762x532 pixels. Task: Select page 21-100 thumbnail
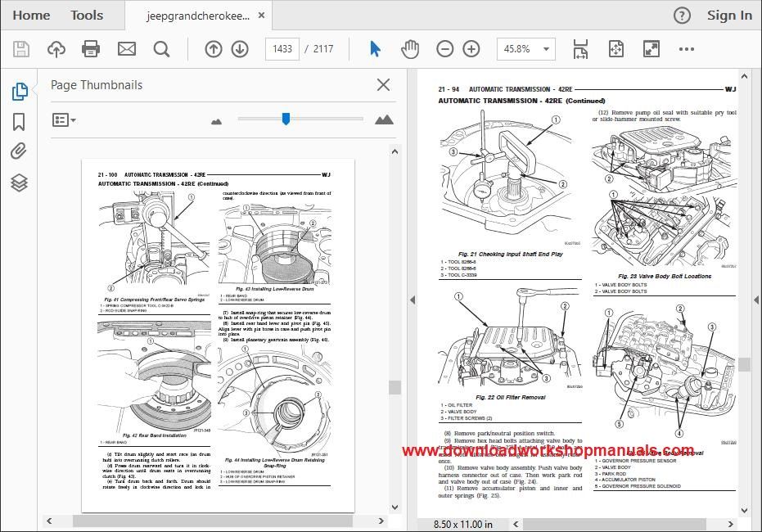[218, 336]
